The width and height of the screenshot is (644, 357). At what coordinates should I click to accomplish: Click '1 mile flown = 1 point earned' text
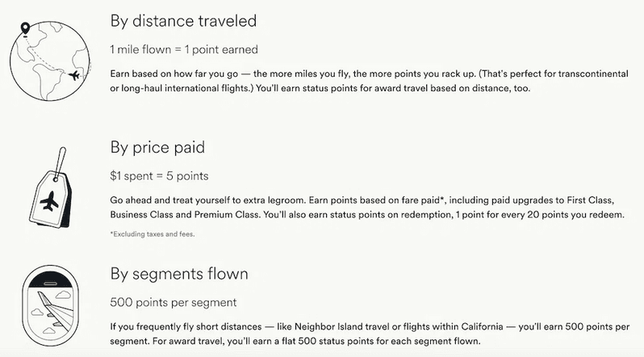184,49
